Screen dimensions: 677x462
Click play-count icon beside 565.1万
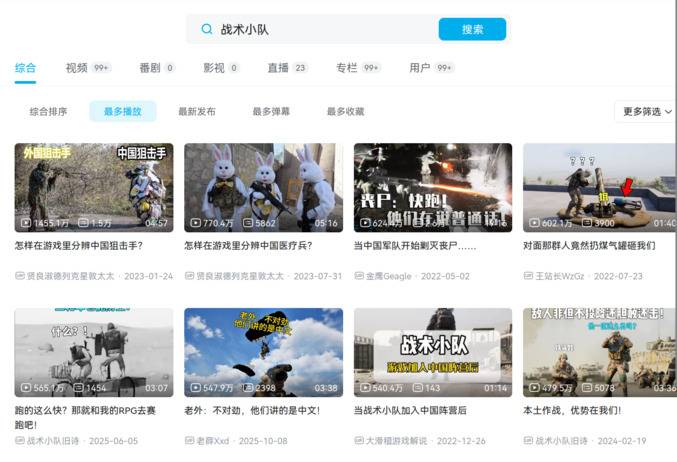pyautogui.click(x=26, y=388)
